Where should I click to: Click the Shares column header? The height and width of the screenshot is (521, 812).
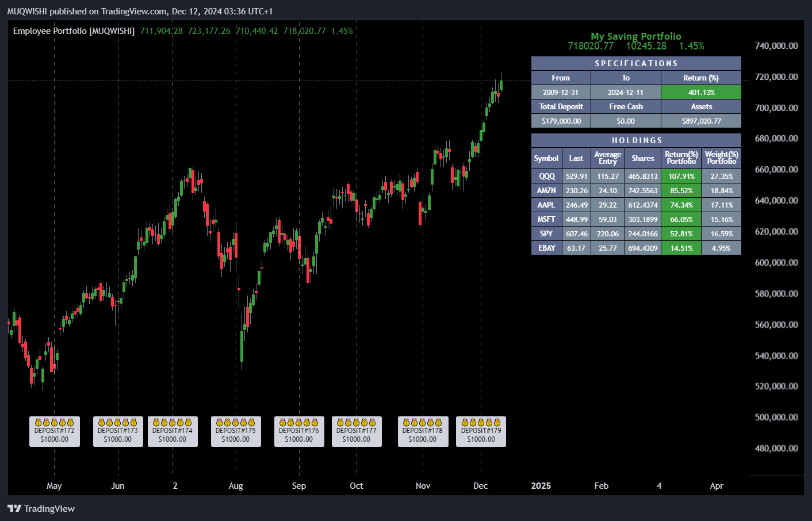click(643, 158)
